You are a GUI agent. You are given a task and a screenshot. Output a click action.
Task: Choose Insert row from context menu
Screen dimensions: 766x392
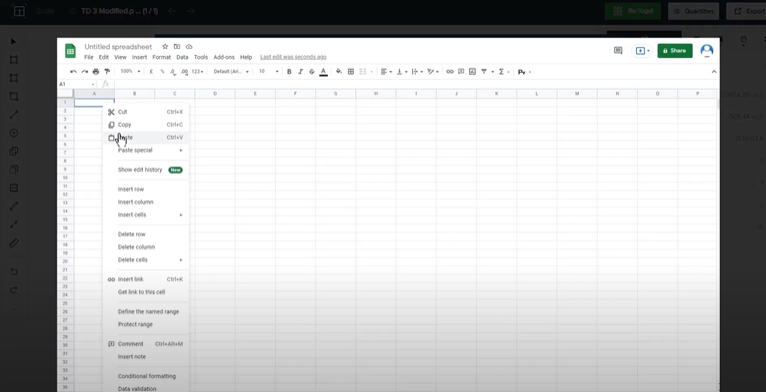tap(146, 189)
